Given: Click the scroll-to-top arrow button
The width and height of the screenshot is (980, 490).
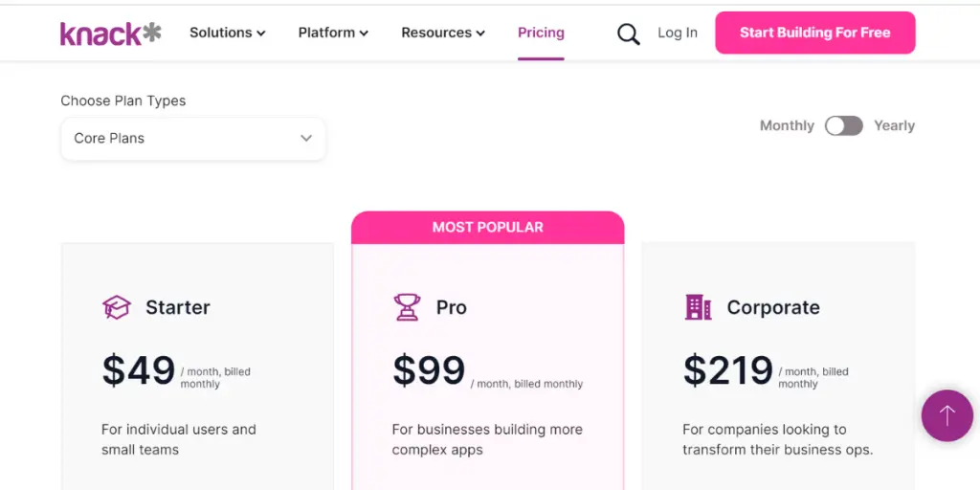Looking at the screenshot, I should click(947, 415).
